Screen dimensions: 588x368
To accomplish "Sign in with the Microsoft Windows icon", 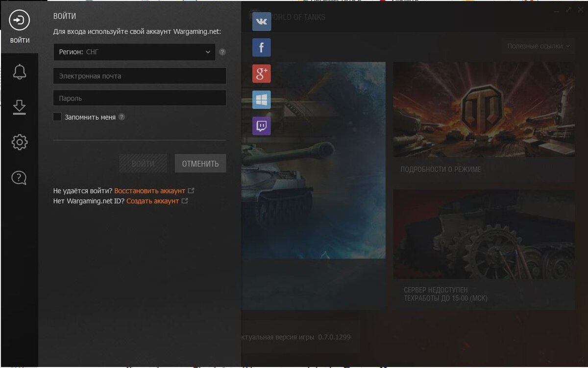I will tap(262, 99).
